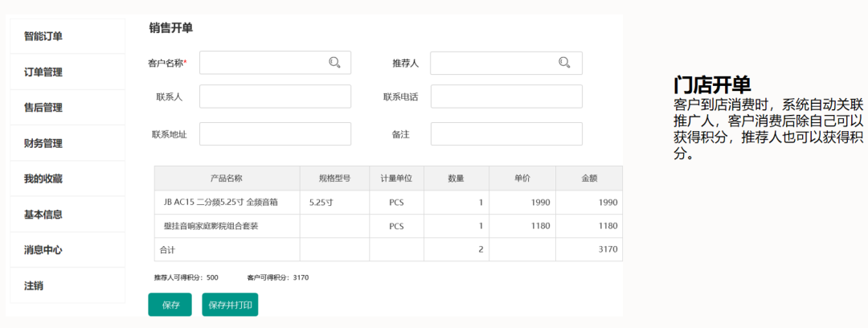
Task: Click 注销 to log out
Action: (34, 285)
